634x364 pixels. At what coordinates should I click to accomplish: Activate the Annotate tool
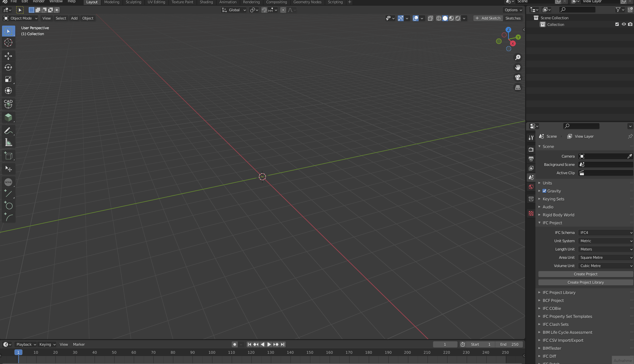(x=8, y=130)
